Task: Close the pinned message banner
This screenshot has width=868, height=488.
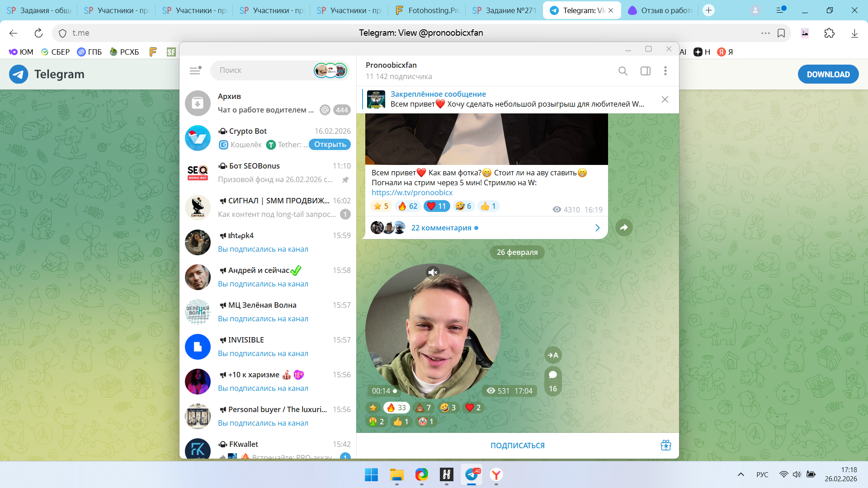Action: tap(665, 99)
